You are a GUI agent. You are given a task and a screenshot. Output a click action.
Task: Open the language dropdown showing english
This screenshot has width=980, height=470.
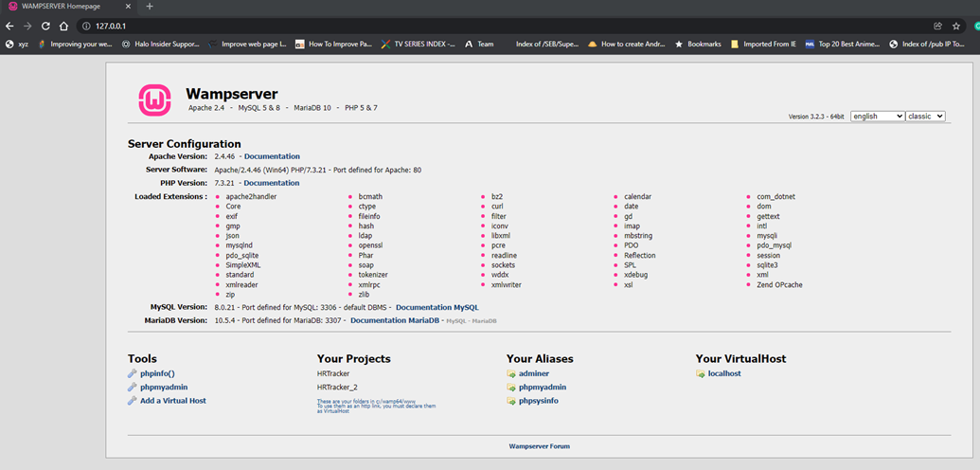(877, 116)
